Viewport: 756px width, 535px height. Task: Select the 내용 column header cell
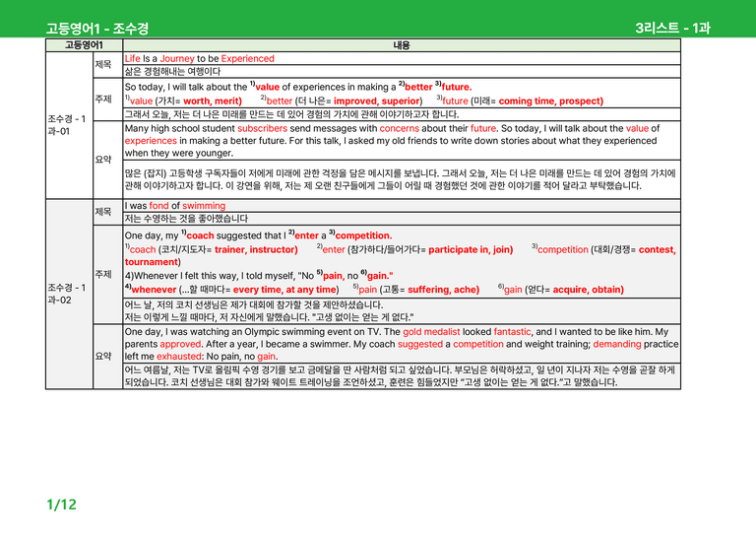pos(402,45)
